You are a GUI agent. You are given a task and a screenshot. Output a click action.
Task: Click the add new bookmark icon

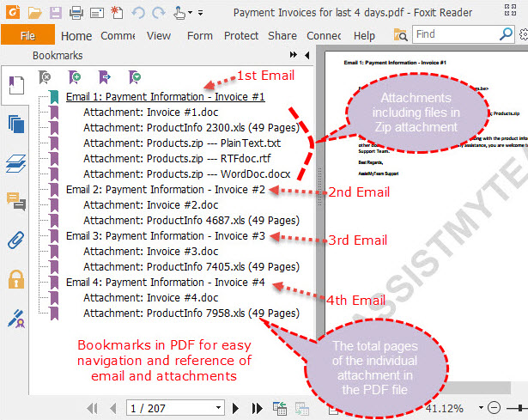[x=76, y=77]
